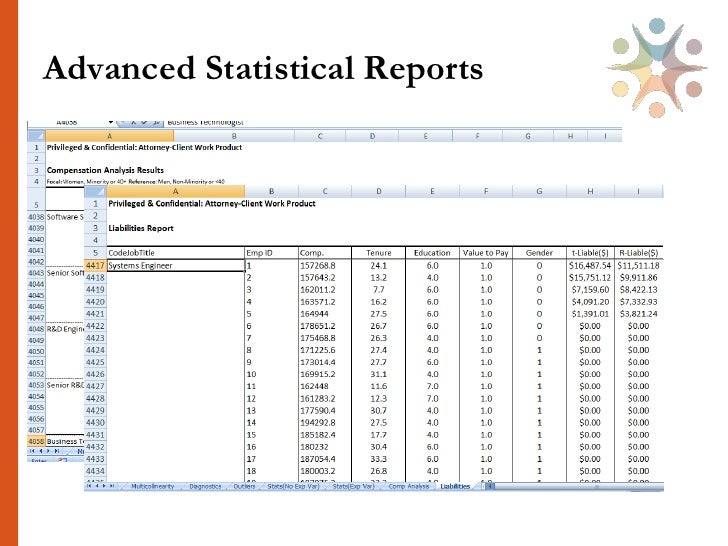This screenshot has width=728, height=546.
Task: Click the Value to Pay heading cell
Action: (x=486, y=253)
